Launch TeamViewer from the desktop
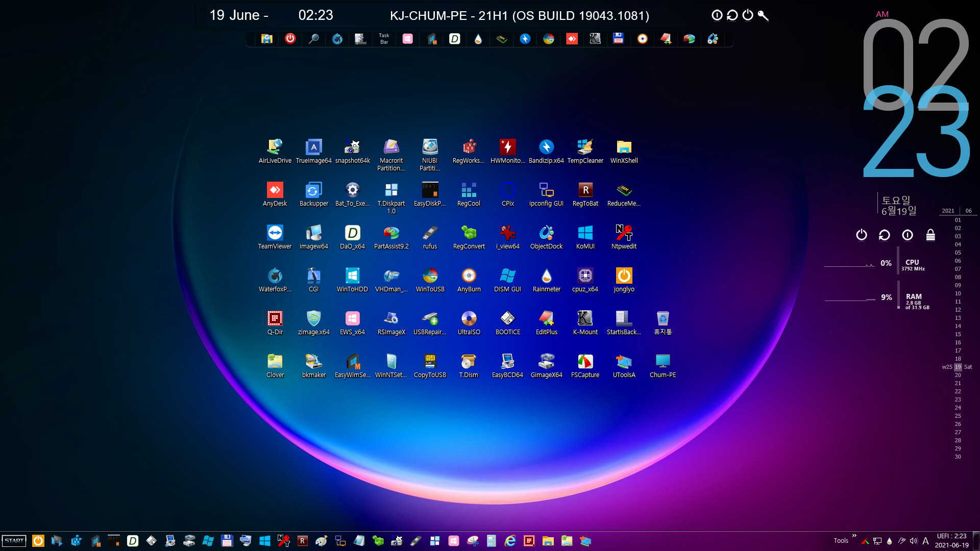 point(275,237)
